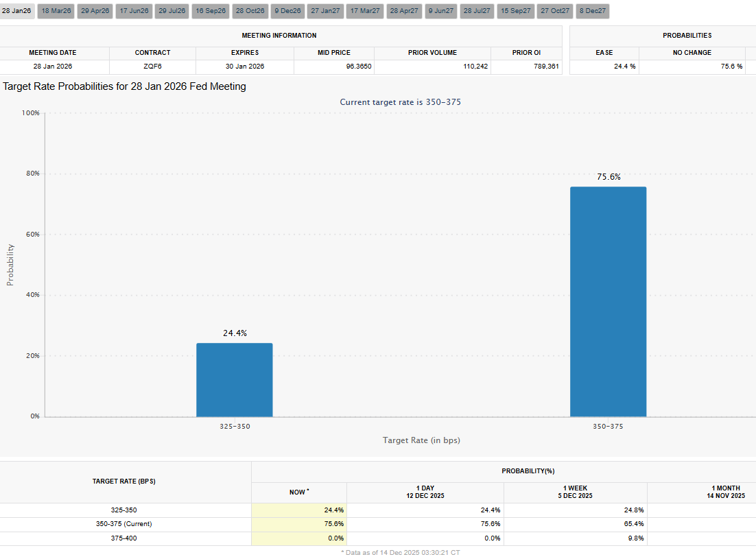Select the 8 Dec27 meeting tab
The height and width of the screenshot is (559, 756).
coord(593,11)
